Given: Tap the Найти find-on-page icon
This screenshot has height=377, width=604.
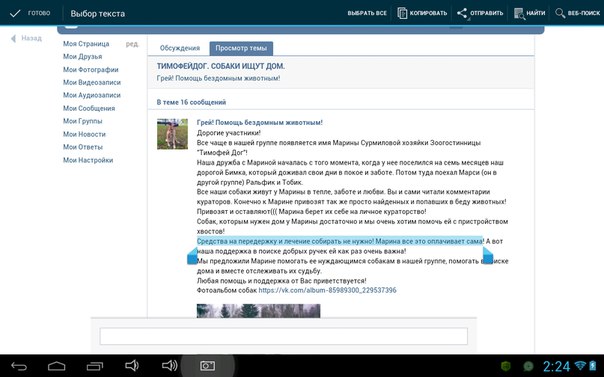Looking at the screenshot, I should [519, 13].
